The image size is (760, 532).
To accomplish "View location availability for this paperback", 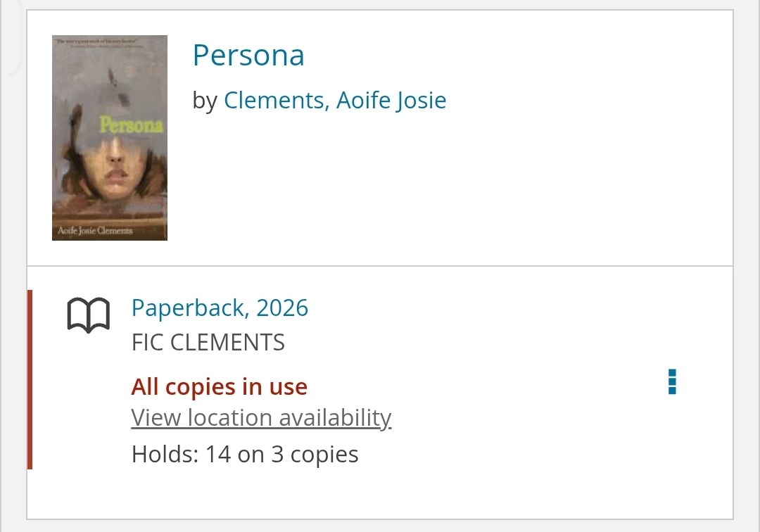I will click(261, 418).
